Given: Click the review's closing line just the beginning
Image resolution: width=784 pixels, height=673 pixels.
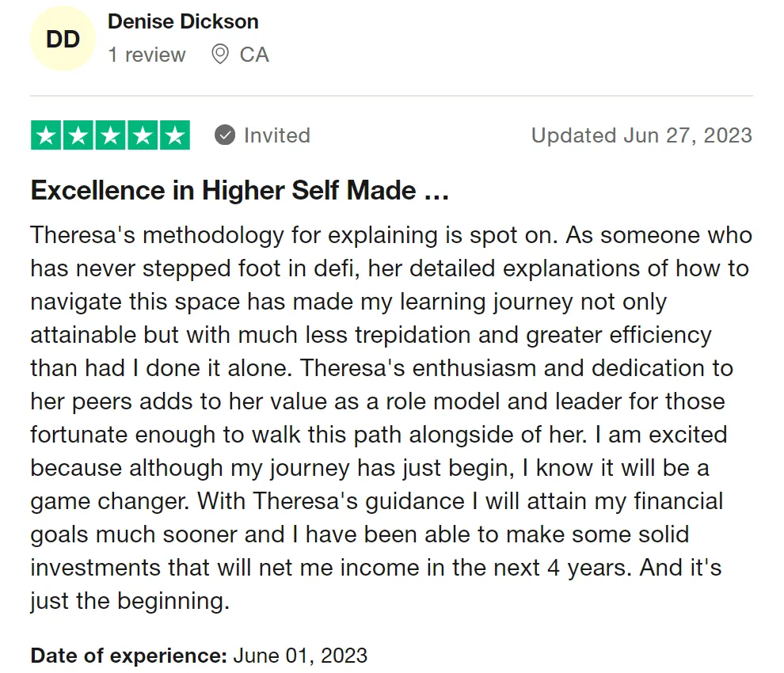Looking at the screenshot, I should pyautogui.click(x=130, y=601).
